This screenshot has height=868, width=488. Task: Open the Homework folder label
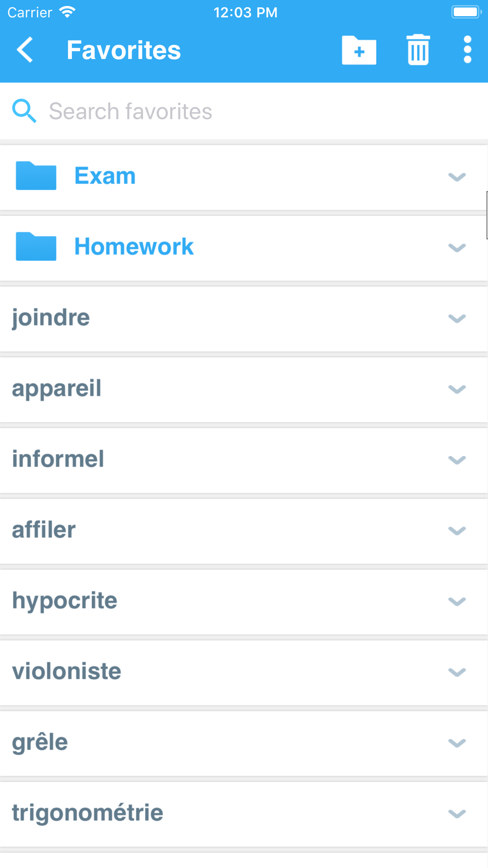point(134,247)
